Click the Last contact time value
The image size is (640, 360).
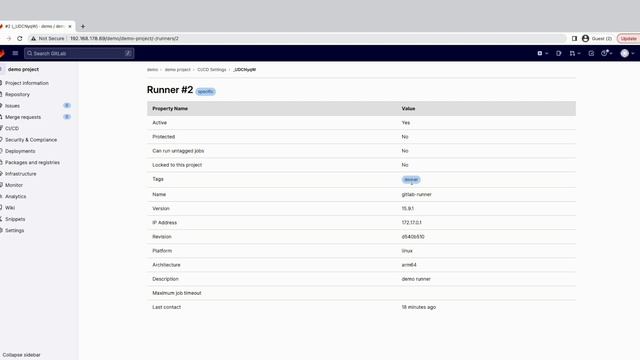tap(418, 307)
